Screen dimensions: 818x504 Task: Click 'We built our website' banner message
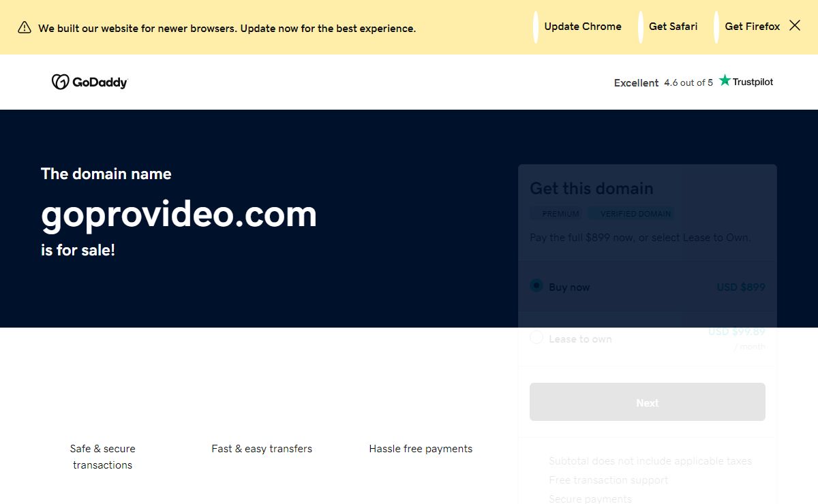pos(227,29)
